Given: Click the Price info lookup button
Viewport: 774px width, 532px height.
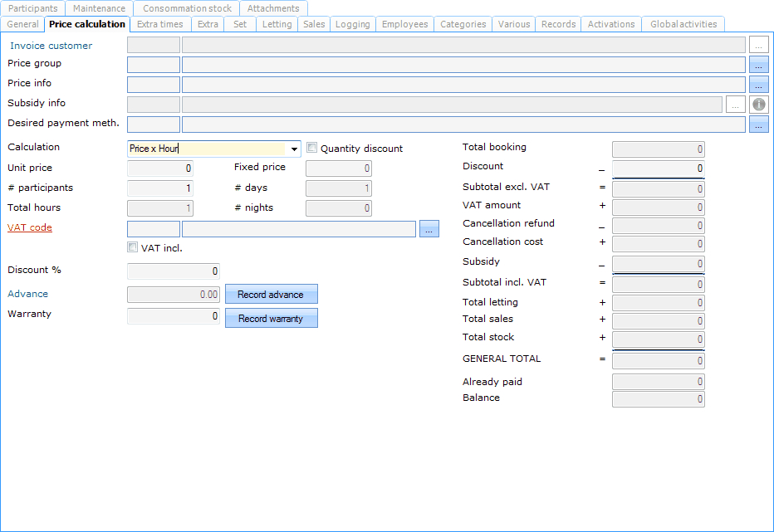Looking at the screenshot, I should [758, 84].
